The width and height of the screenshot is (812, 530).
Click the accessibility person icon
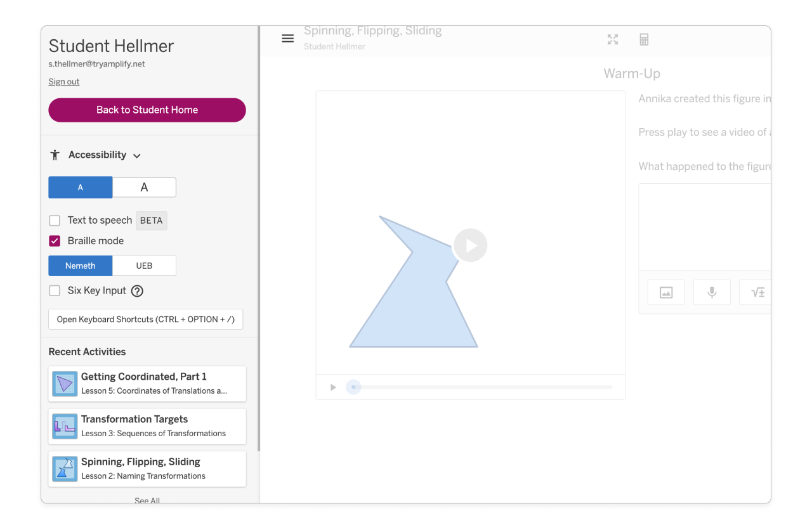click(54, 154)
